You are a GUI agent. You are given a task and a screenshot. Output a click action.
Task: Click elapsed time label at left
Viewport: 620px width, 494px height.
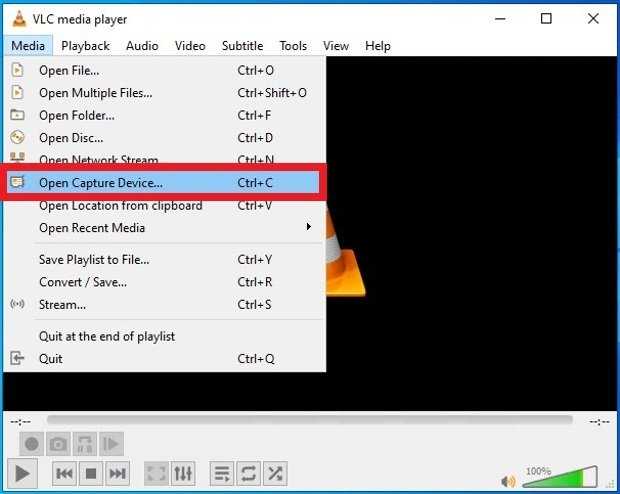[21, 422]
